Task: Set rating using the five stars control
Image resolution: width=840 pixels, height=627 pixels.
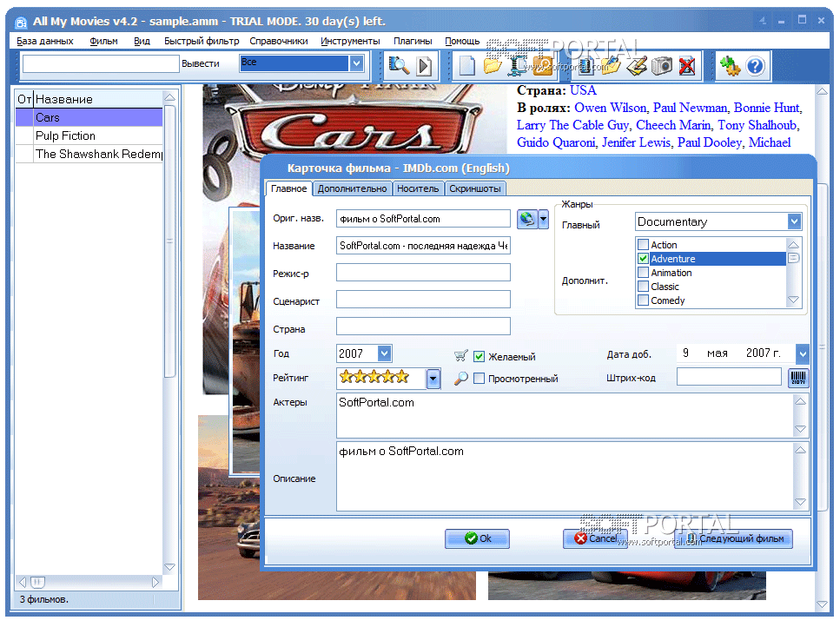Action: [374, 377]
